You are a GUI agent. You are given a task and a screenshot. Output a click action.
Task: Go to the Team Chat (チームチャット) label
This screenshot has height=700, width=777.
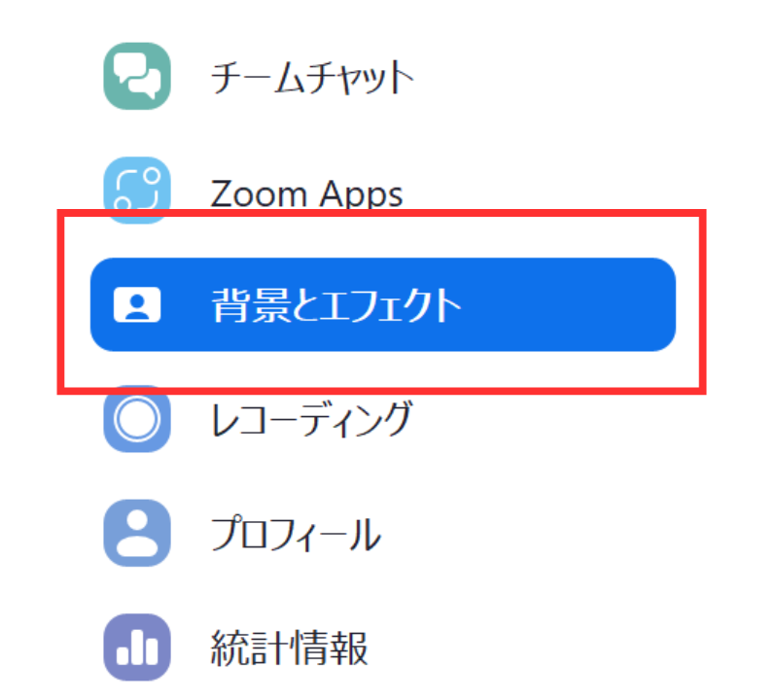312,77
